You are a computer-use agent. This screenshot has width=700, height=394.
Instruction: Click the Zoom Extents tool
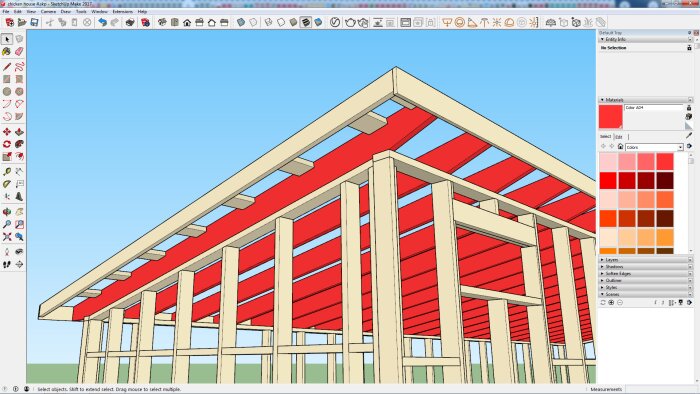[x=7, y=237]
